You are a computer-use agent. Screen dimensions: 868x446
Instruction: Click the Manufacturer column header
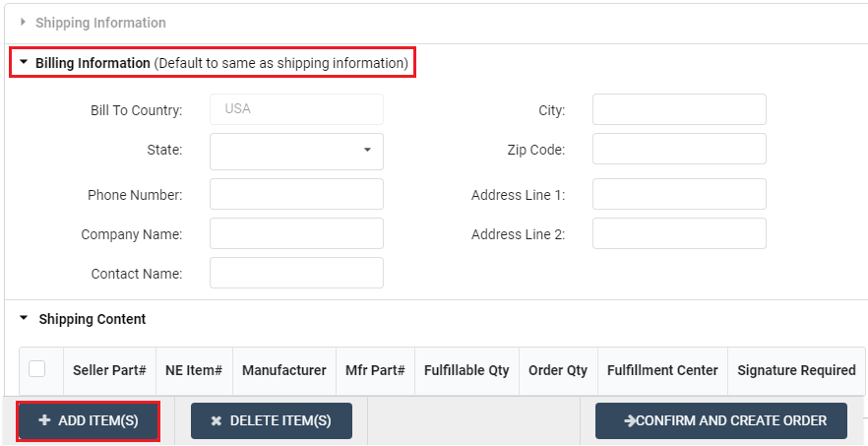pos(283,370)
